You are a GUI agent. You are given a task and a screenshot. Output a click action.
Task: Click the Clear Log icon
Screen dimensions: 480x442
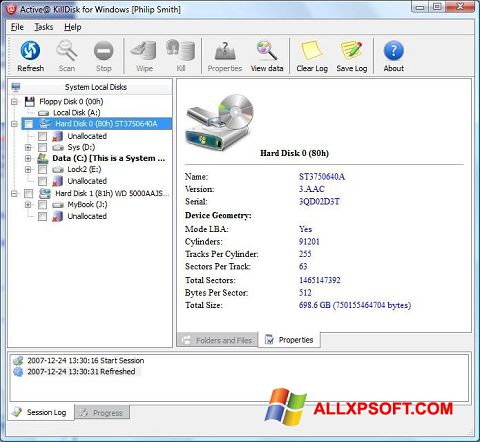(x=312, y=51)
